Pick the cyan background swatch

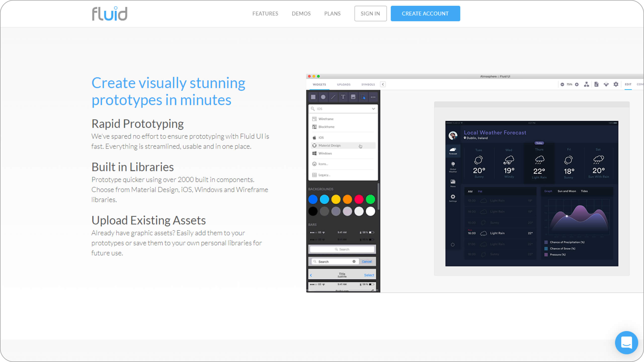tap(324, 199)
